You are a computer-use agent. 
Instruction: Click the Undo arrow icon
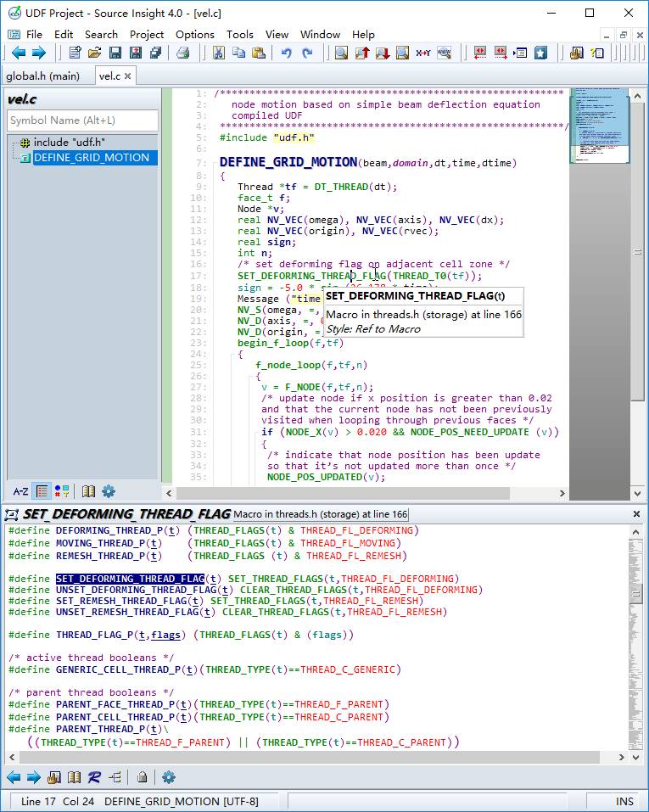point(286,53)
